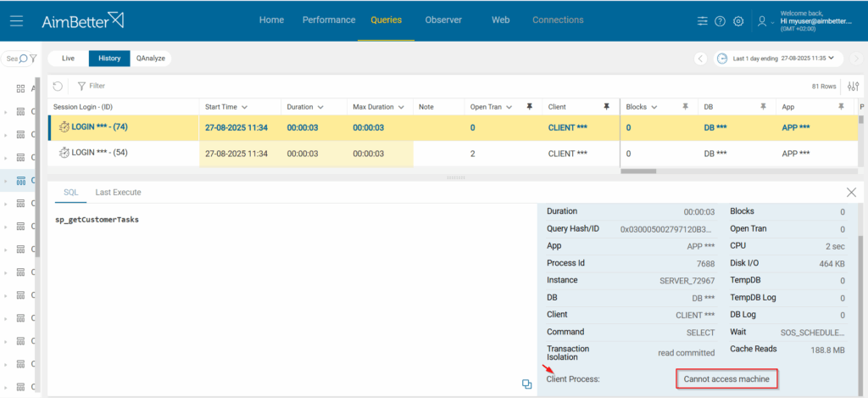Click the Session Login - (ID) column header
Viewport: 868px width, 398px height.
click(x=82, y=107)
